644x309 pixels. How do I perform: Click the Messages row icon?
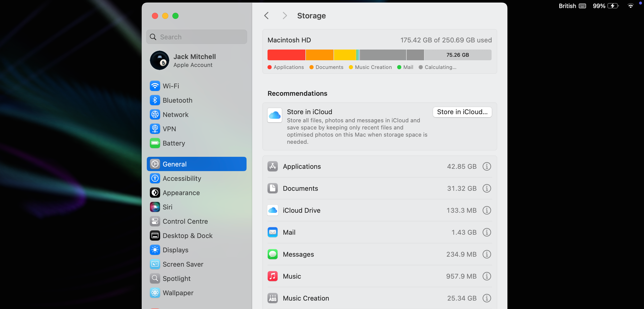(273, 254)
